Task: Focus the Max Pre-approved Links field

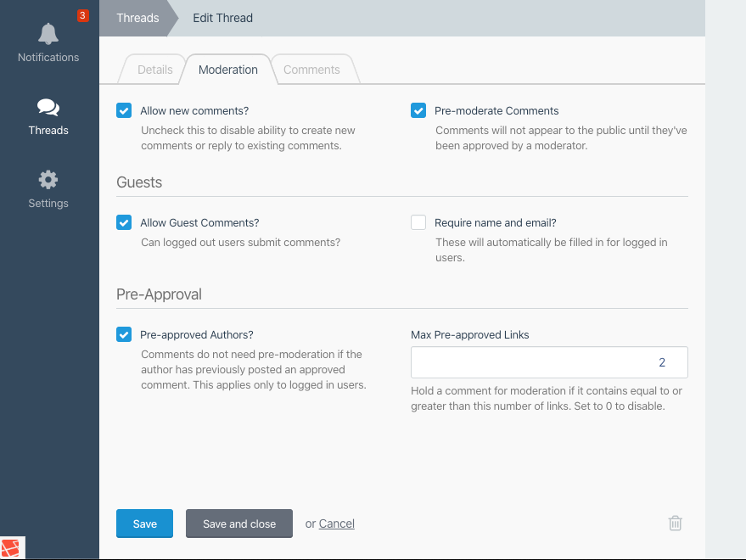Action: pyautogui.click(x=549, y=362)
